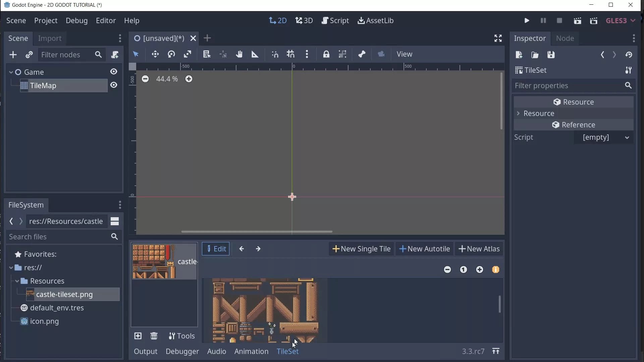This screenshot has height=362, width=644.
Task: Toggle visibility of TileMap node
Action: point(114,85)
